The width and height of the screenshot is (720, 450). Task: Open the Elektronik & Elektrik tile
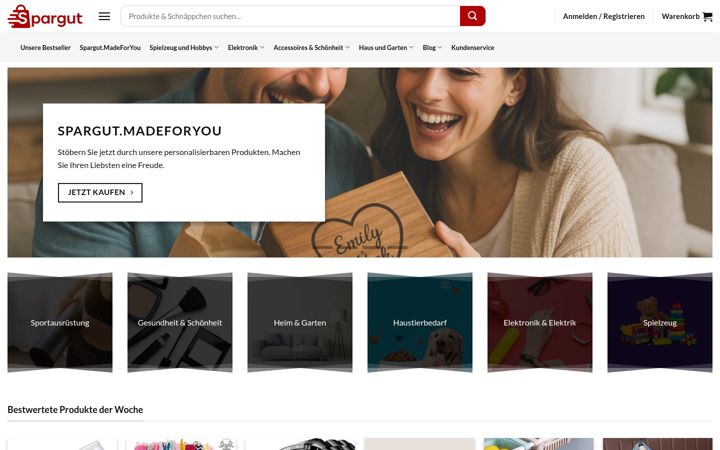coord(540,322)
